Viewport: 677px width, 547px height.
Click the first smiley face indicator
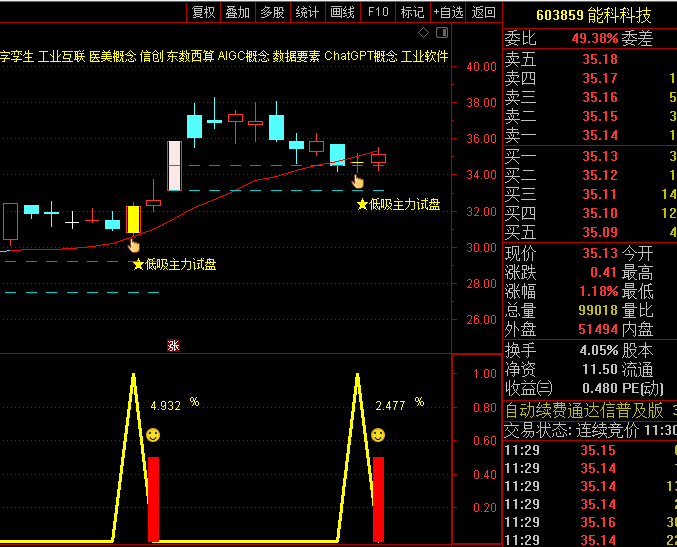pyautogui.click(x=153, y=435)
